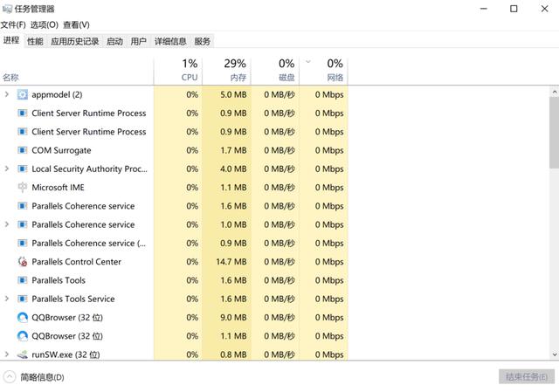Click the QQBrowser icon using 9.0 MB
The image size is (559, 392).
(22, 317)
